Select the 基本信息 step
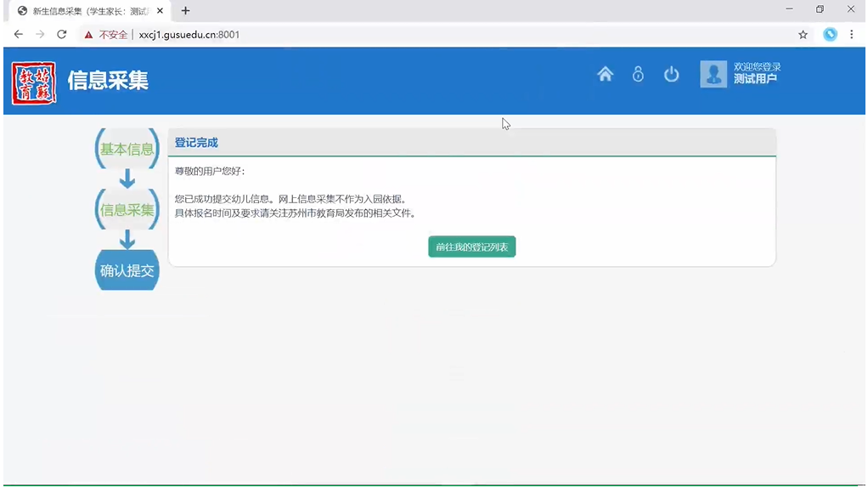 point(127,150)
